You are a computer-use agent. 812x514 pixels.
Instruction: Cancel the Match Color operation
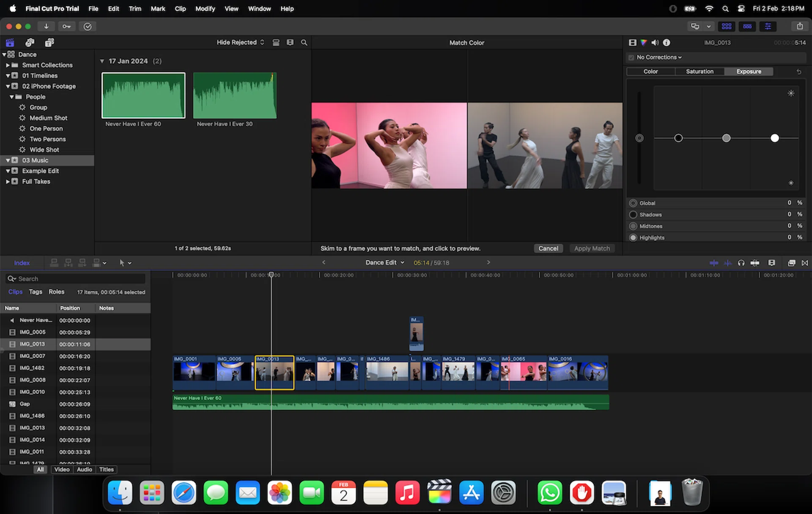point(548,248)
